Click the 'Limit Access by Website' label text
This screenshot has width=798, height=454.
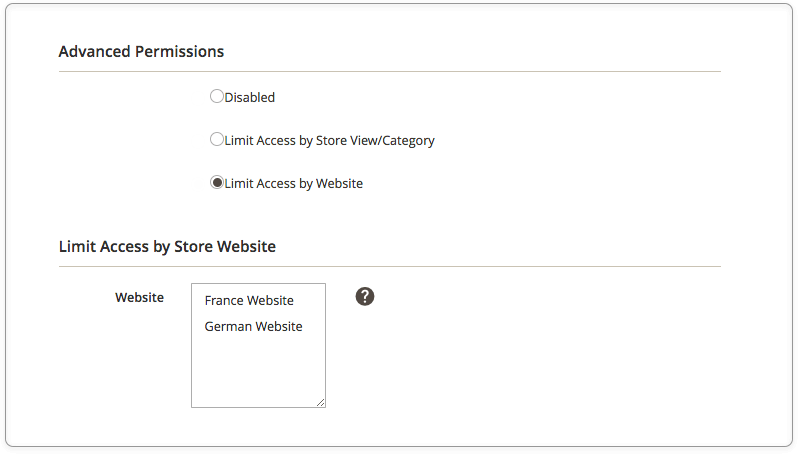(x=294, y=183)
